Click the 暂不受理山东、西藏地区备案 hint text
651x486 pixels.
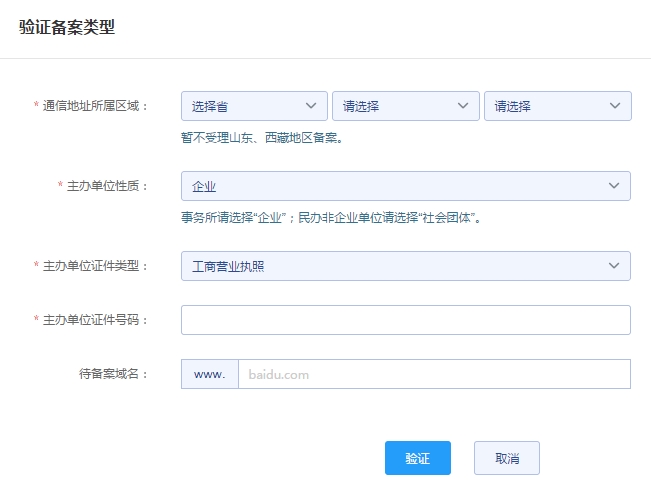262,138
